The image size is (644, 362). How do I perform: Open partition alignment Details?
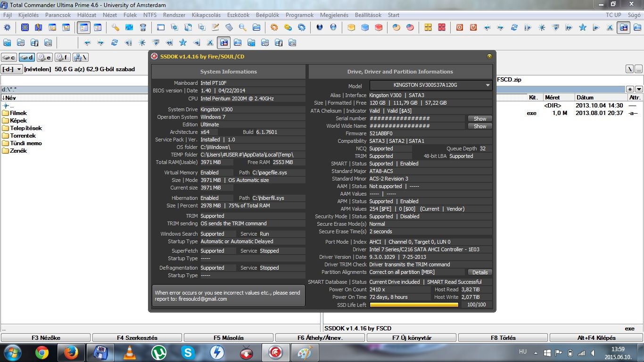(x=480, y=272)
